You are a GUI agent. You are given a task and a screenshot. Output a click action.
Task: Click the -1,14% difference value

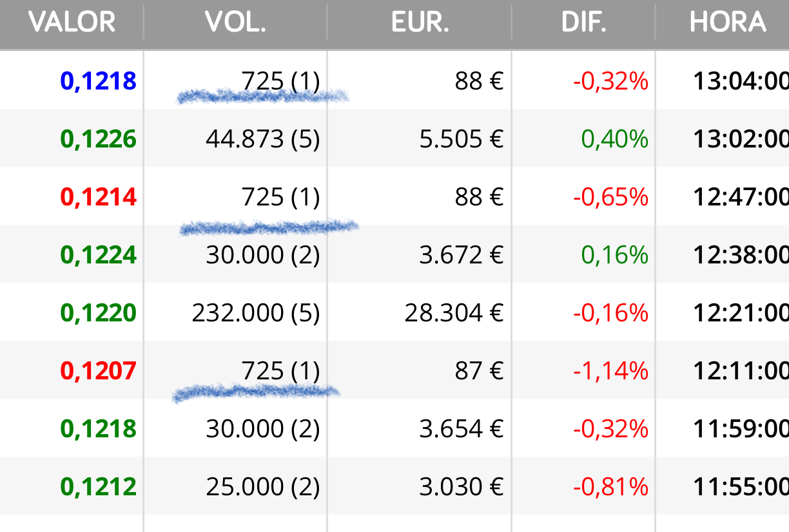610,371
